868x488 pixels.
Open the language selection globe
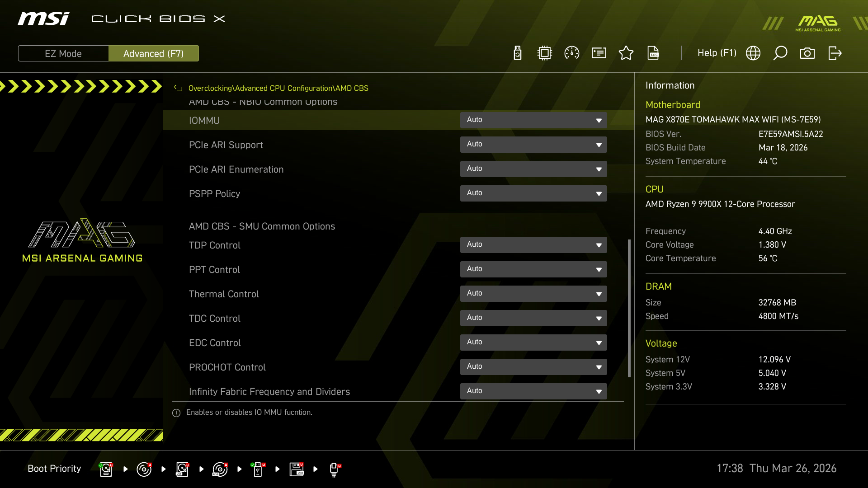pyautogui.click(x=753, y=53)
